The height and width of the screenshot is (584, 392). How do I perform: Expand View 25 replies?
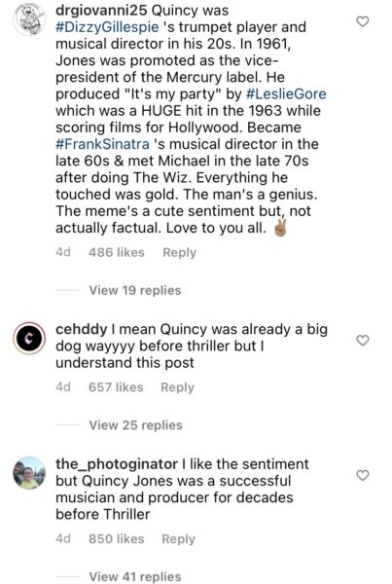click(135, 425)
